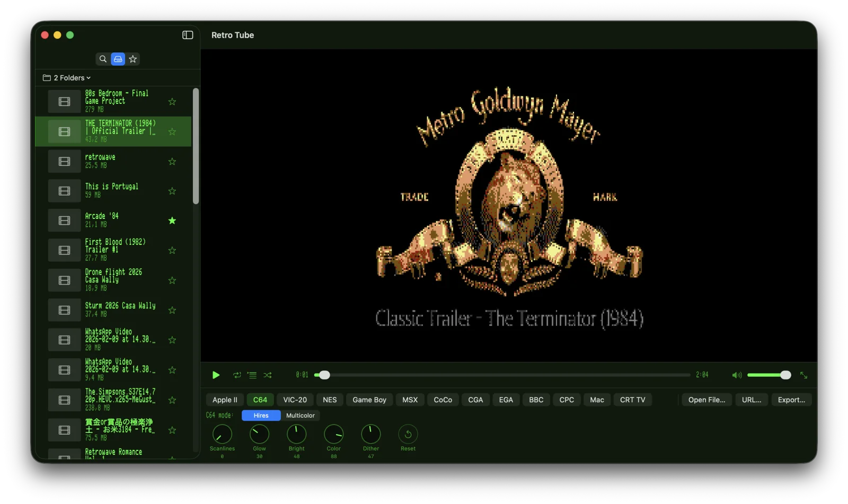Switch to NES mode
This screenshot has height=504, width=848.
pos(330,400)
